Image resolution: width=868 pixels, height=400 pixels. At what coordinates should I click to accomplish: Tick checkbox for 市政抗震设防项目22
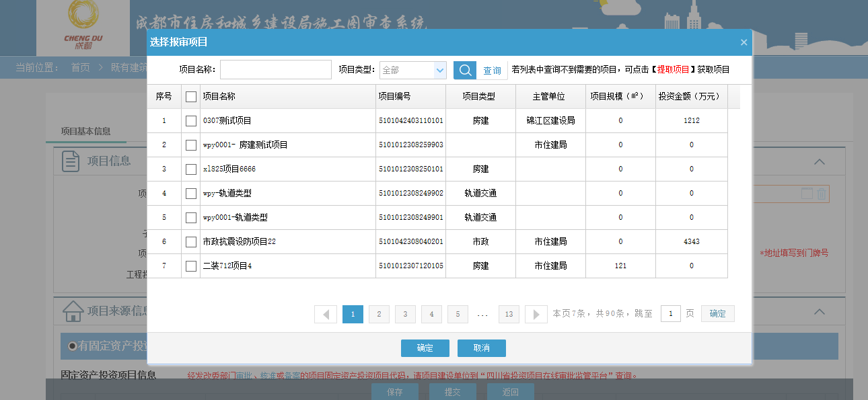click(x=191, y=242)
